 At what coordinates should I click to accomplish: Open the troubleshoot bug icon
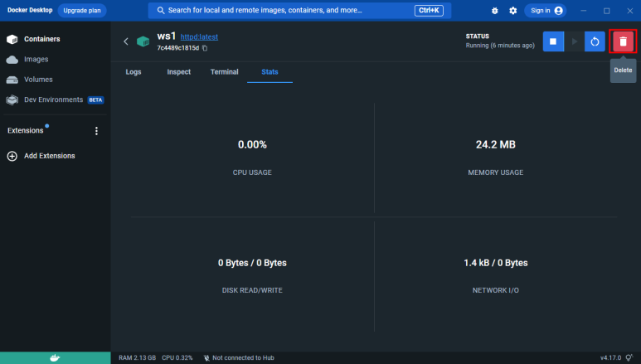(x=495, y=11)
